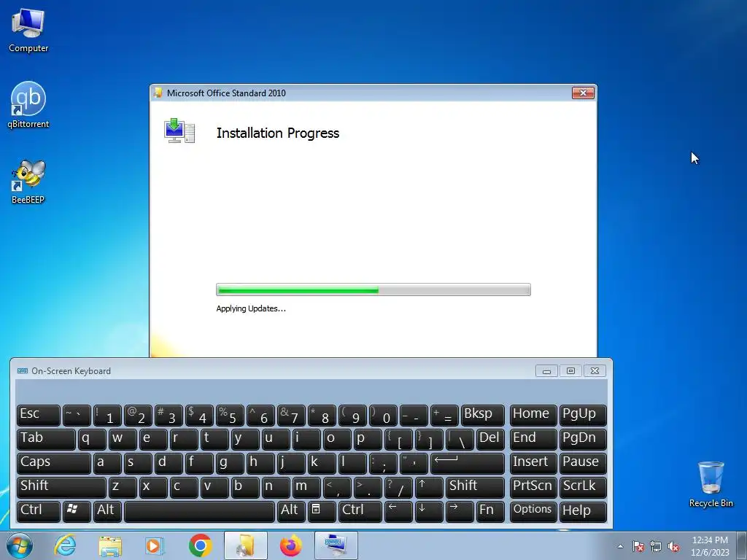Launch Firefox from the taskbar

[x=290, y=545]
